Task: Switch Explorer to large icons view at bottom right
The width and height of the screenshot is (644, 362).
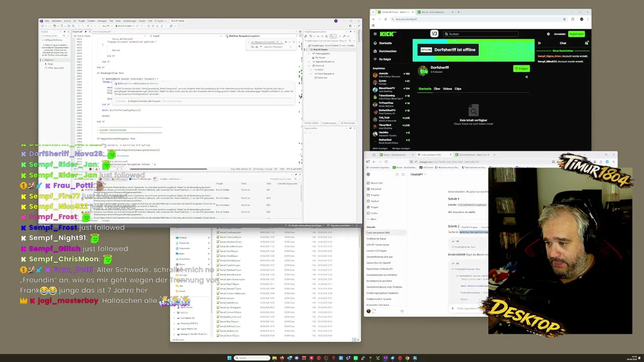Action: [358, 340]
